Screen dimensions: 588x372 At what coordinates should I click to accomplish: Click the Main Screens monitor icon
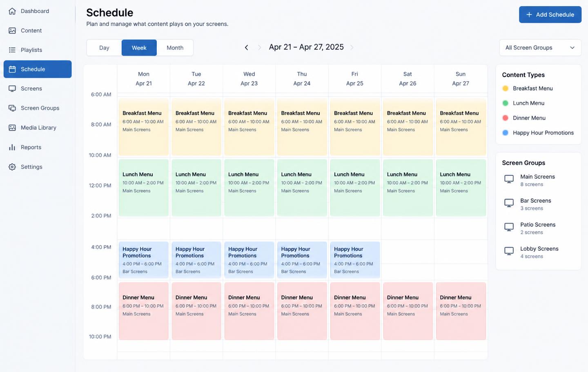pyautogui.click(x=509, y=179)
